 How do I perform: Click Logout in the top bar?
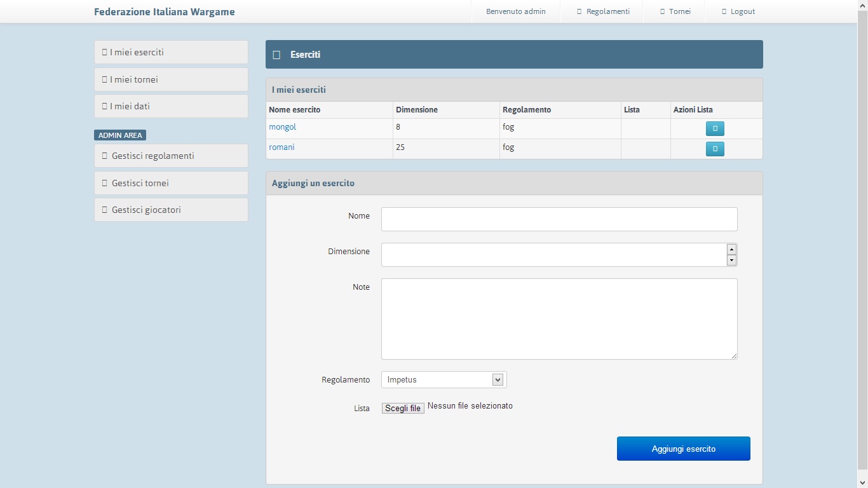point(738,11)
